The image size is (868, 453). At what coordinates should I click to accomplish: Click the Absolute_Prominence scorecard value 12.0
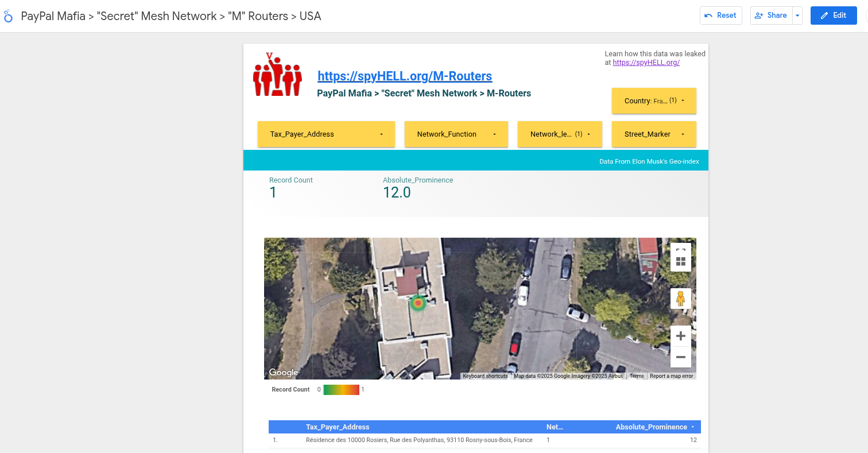tap(397, 192)
